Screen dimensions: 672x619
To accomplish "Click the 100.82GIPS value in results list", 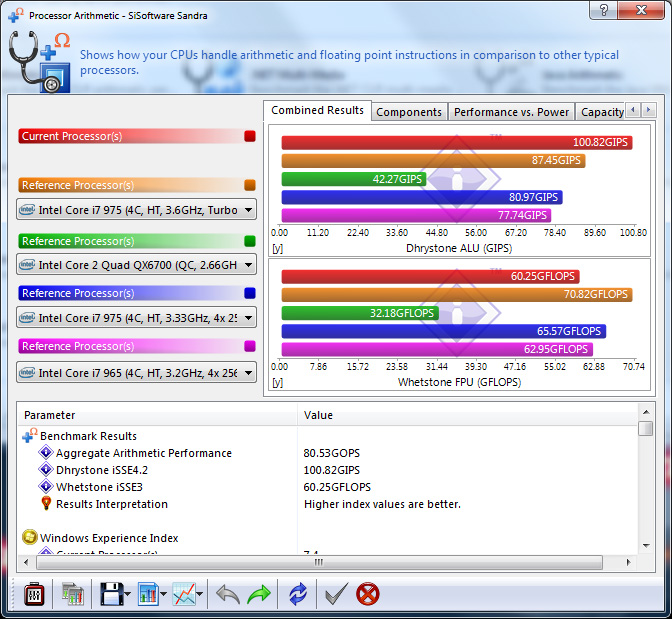I will pos(332,470).
